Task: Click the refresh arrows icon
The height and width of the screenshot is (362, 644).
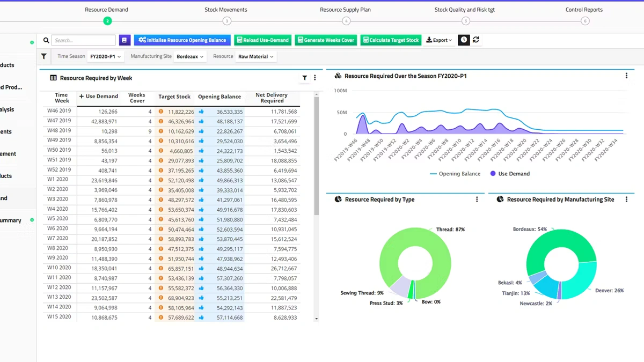Action: click(x=476, y=40)
